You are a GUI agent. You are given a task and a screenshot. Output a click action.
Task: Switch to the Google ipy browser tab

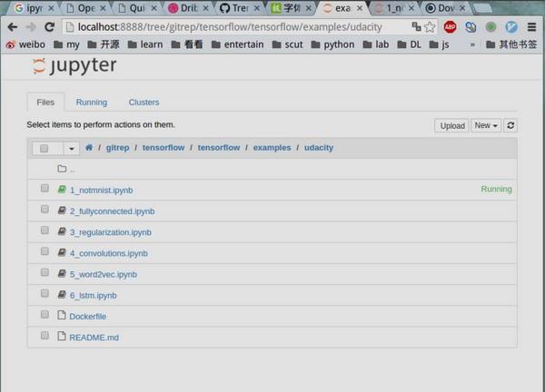(35, 8)
